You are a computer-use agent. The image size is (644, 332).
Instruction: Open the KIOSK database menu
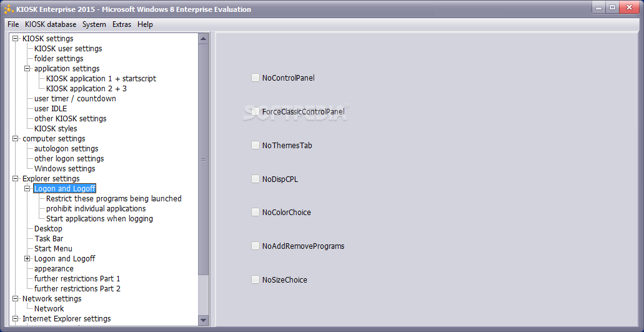(x=51, y=24)
